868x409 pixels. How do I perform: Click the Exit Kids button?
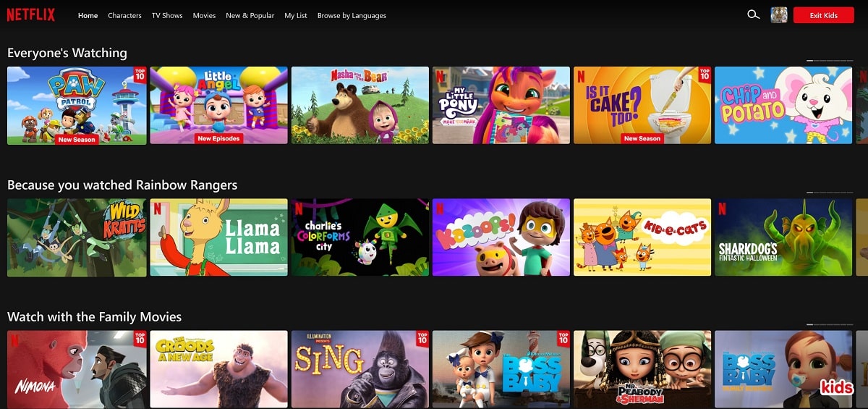point(823,15)
